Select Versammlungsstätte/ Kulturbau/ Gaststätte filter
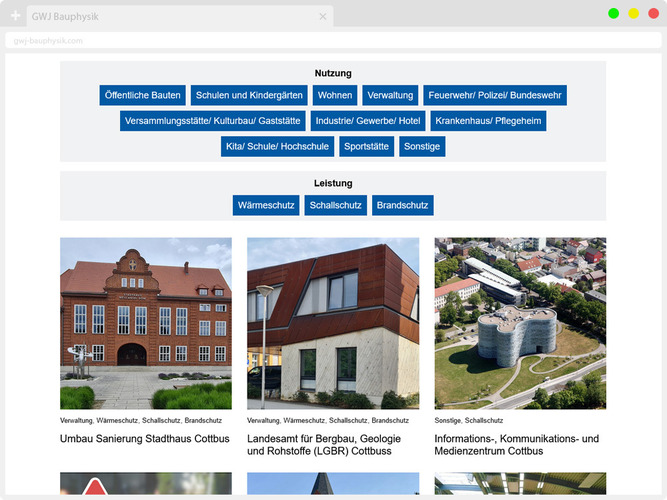The height and width of the screenshot is (500, 667). (x=213, y=121)
